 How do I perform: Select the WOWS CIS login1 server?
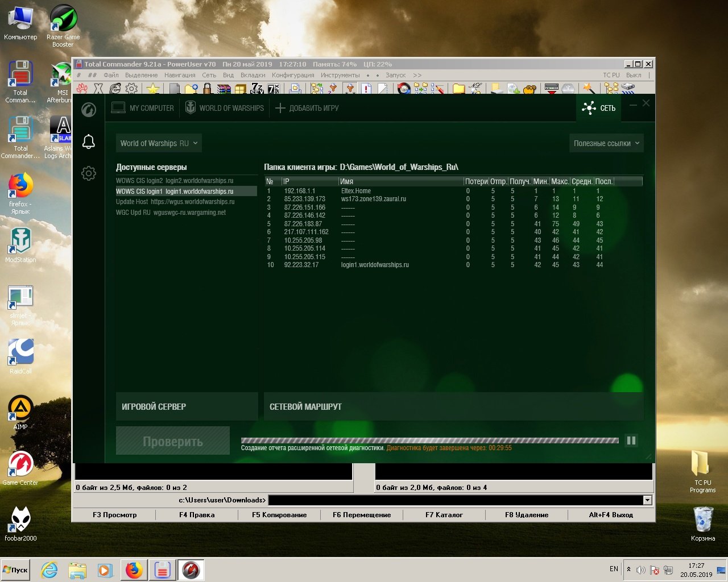point(186,192)
